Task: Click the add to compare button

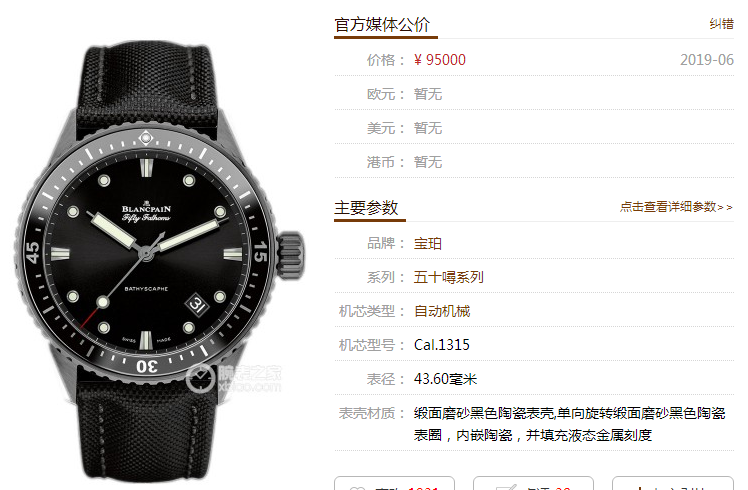Action: tap(673, 483)
